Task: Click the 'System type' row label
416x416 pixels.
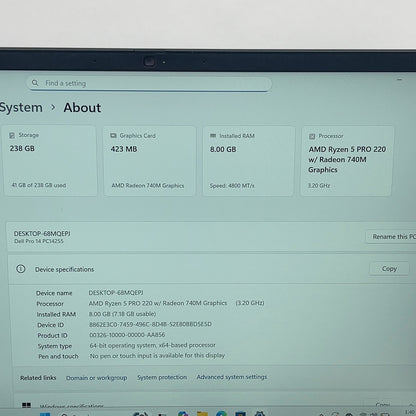Action: pyautogui.click(x=55, y=346)
